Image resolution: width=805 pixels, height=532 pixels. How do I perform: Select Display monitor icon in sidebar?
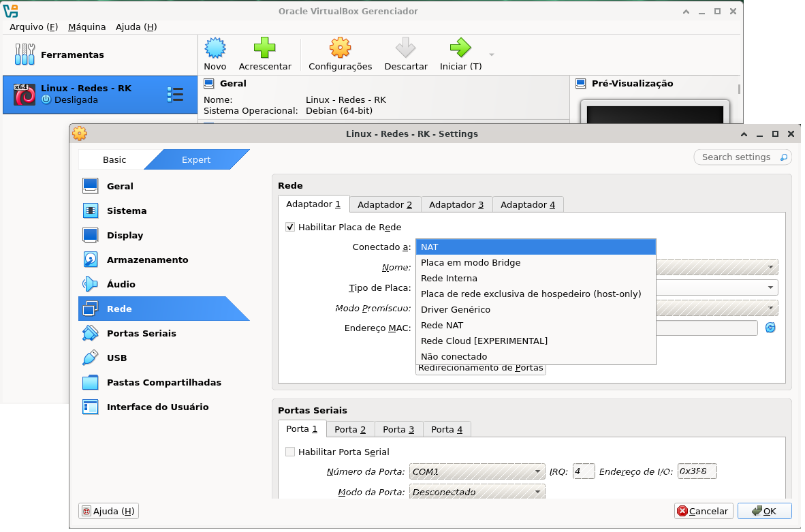pos(91,235)
